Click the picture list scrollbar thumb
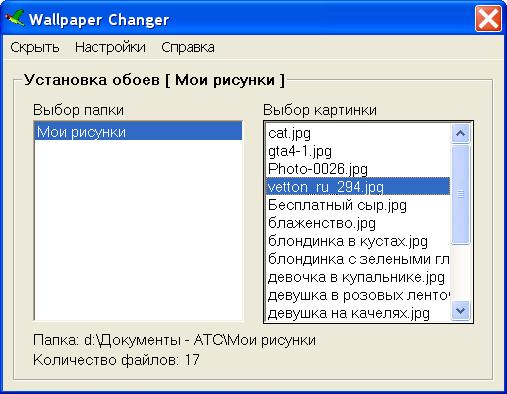 tap(461, 194)
